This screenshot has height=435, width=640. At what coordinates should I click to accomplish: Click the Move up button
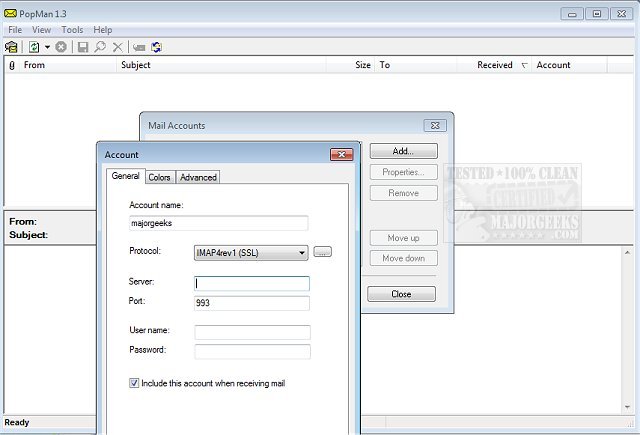[404, 237]
